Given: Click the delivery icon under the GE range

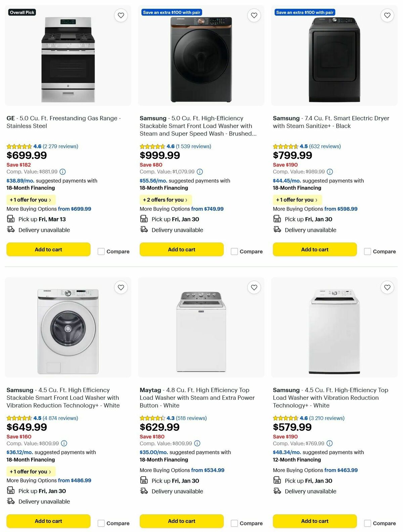Looking at the screenshot, I should click(11, 229).
